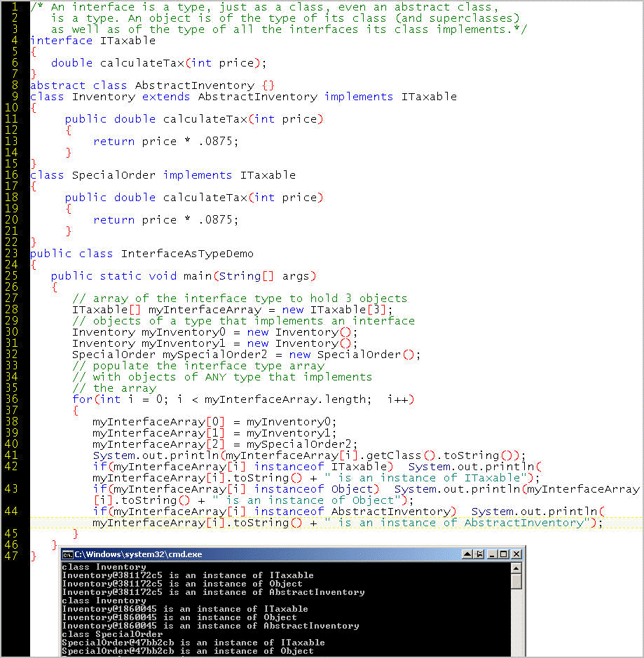This screenshot has height=658, width=644.
Task: Click 'myInterfaceArray[0] = myInventory0;' assignment
Action: (x=214, y=422)
